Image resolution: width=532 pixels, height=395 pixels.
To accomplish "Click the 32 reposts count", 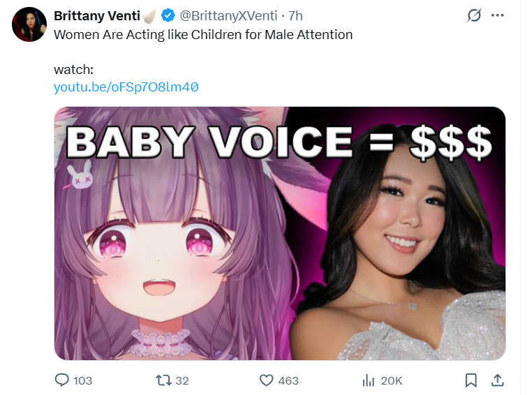I will point(182,381).
